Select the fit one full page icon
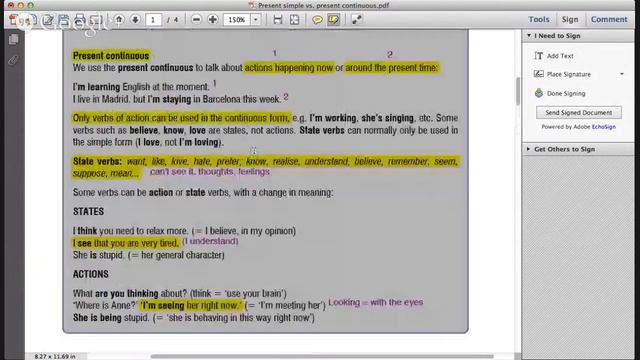This screenshot has height=360, width=640. tap(294, 19)
